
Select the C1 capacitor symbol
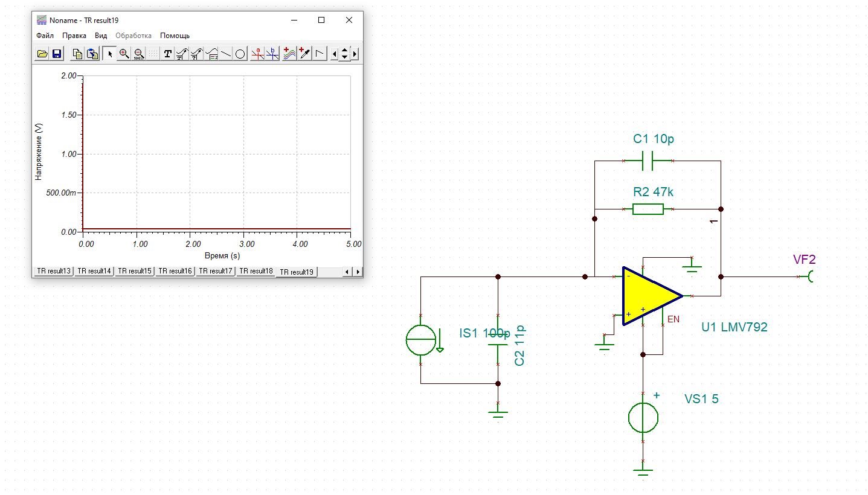[648, 161]
